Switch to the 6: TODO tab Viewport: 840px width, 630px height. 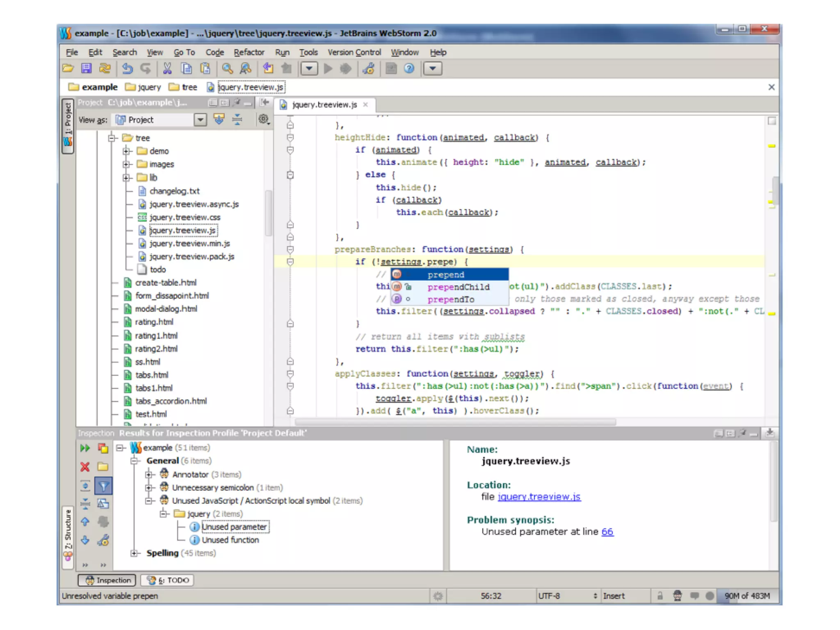168,580
